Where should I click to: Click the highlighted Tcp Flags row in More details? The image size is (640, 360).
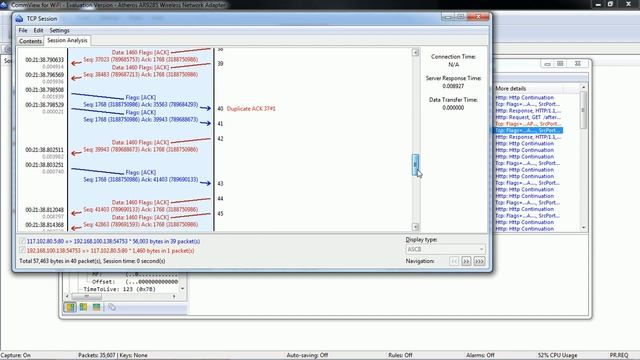(528, 130)
